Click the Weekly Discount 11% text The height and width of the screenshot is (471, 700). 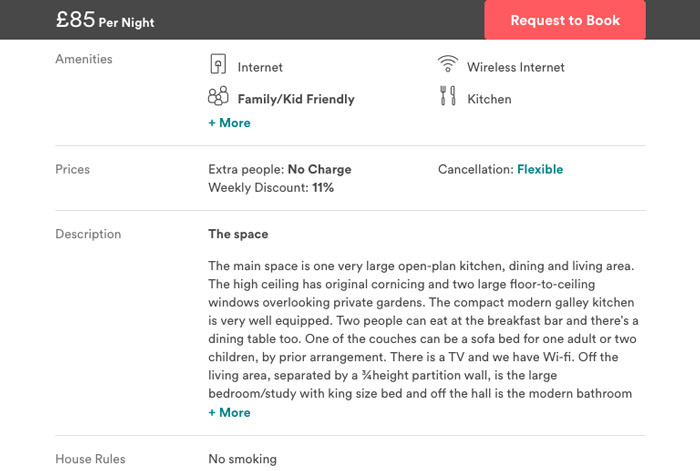[271, 188]
